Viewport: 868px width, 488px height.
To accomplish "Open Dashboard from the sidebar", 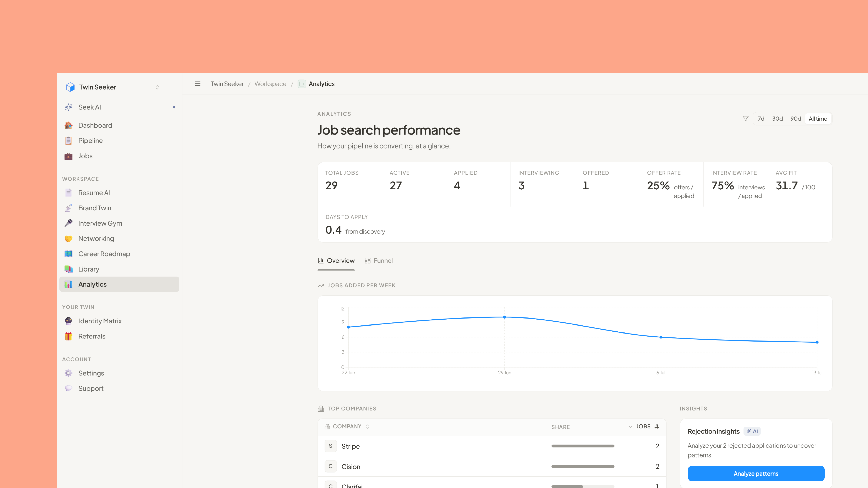I will pyautogui.click(x=119, y=126).
